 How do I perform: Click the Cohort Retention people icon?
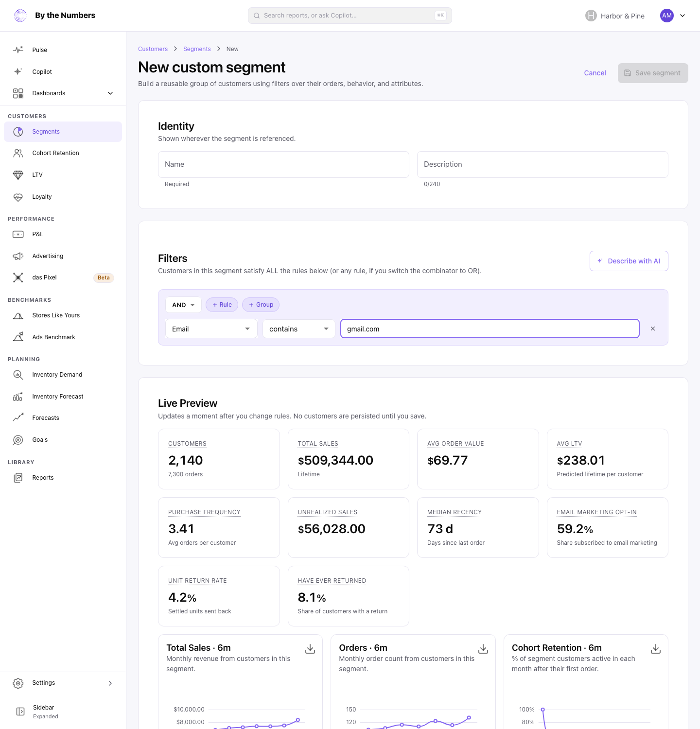pyautogui.click(x=18, y=153)
